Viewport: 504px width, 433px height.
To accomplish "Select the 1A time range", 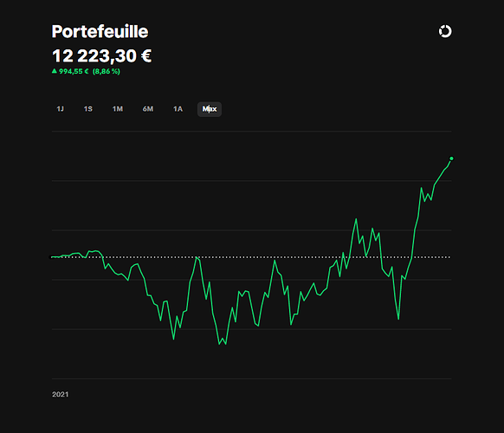I will (x=178, y=109).
